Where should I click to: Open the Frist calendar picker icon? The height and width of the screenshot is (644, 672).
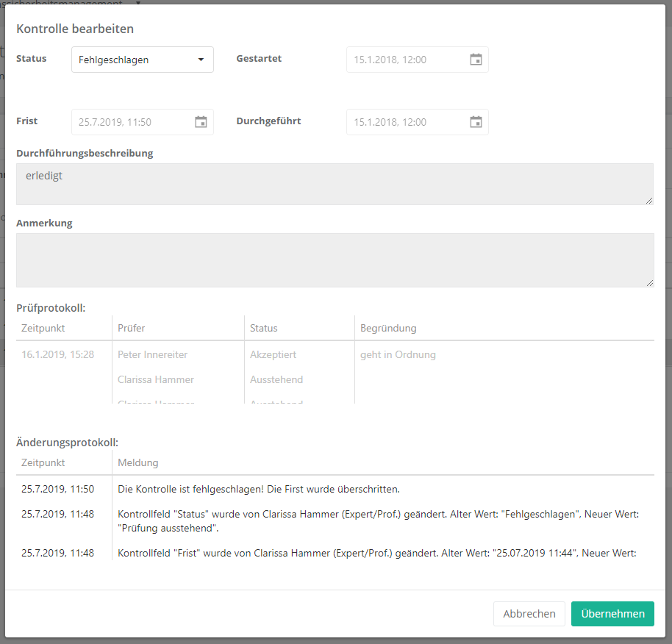[201, 122]
